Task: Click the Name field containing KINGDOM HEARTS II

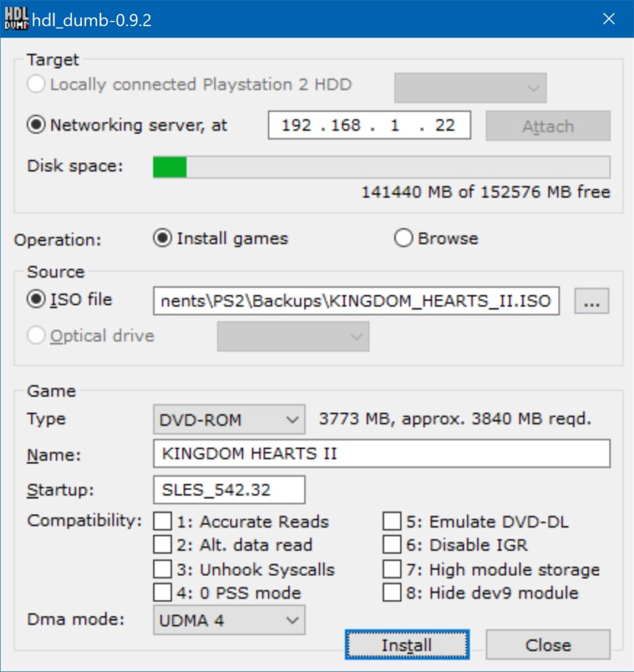Action: tap(381, 454)
